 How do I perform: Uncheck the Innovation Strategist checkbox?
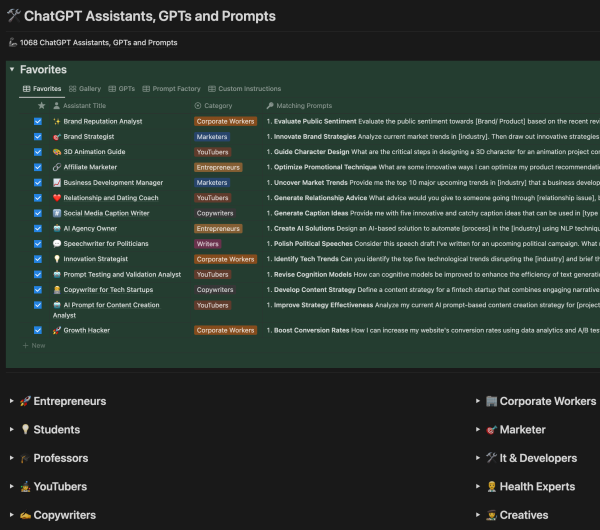[38, 259]
